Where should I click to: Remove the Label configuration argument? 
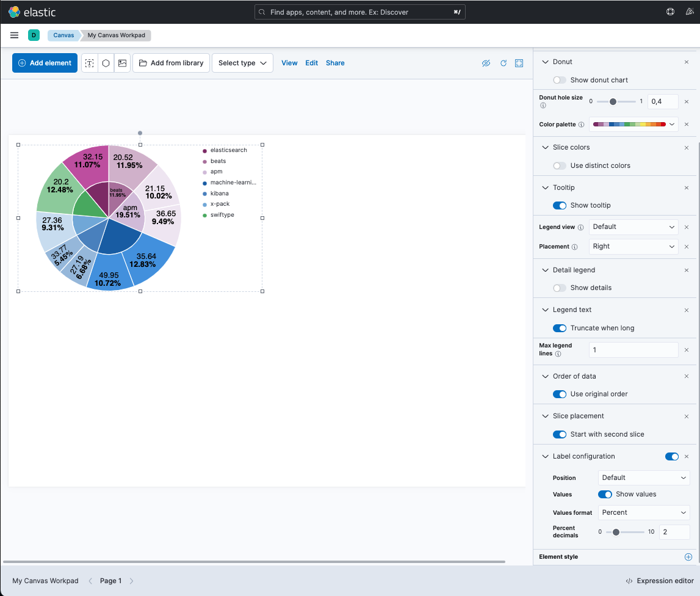click(687, 457)
